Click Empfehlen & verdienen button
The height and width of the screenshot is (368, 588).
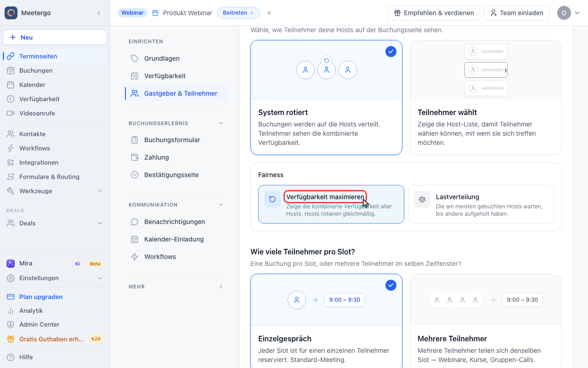pyautogui.click(x=434, y=13)
